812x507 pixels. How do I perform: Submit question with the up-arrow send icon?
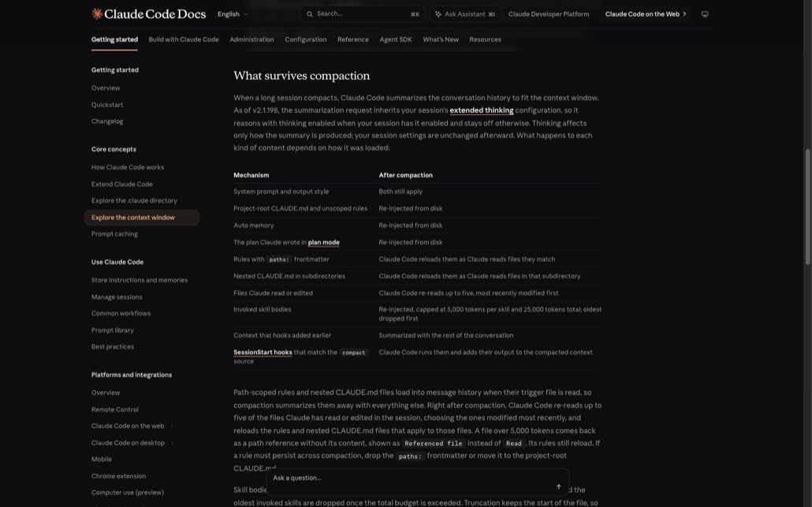coord(558,486)
